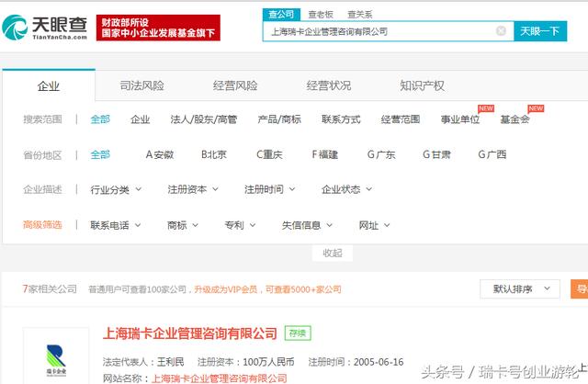Filter search scope by 法人/股东/高管
Viewport: 588px width, 384px height.
click(x=204, y=119)
